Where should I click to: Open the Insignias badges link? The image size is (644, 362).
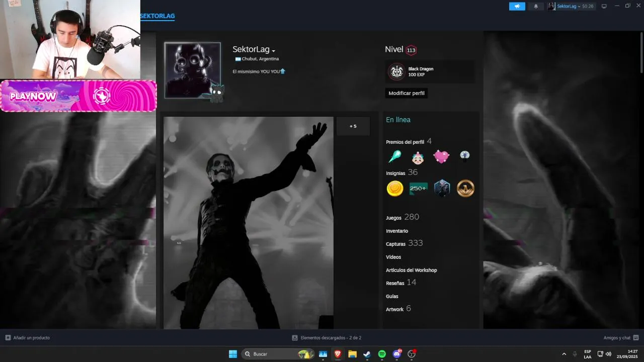pyautogui.click(x=395, y=173)
